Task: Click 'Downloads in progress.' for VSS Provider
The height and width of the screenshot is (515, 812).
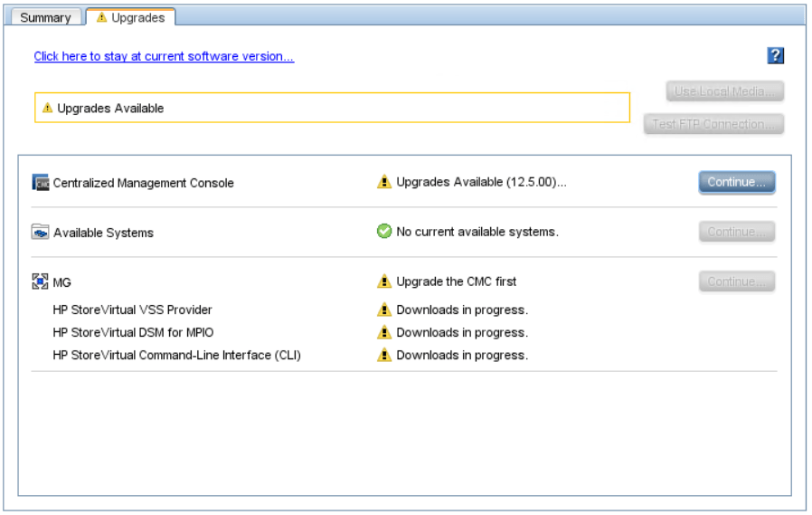Action: tap(462, 310)
